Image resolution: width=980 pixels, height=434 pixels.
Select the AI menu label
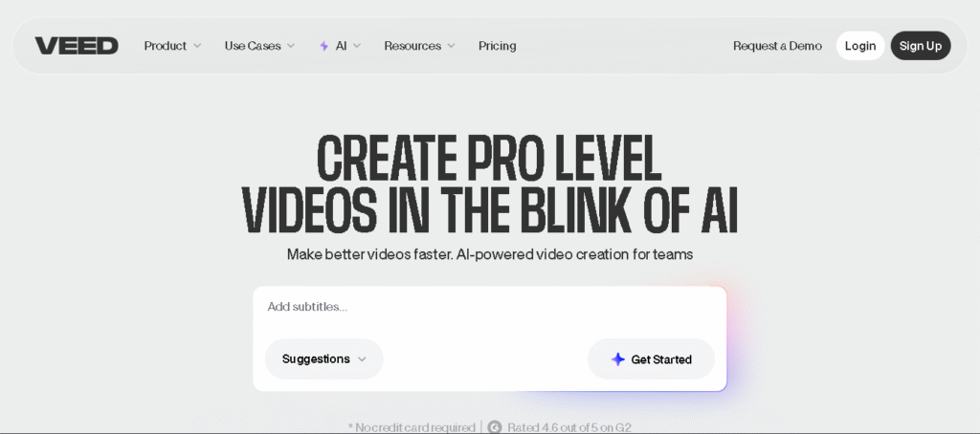tap(342, 46)
